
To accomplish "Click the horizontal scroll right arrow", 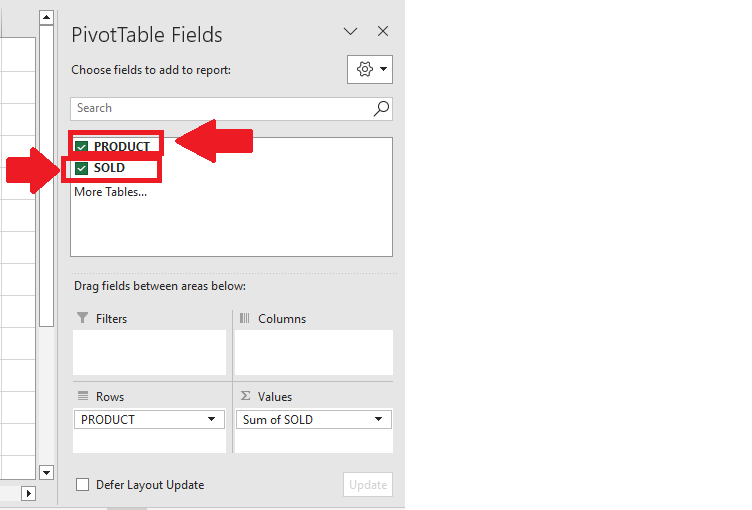I will pyautogui.click(x=28, y=493).
